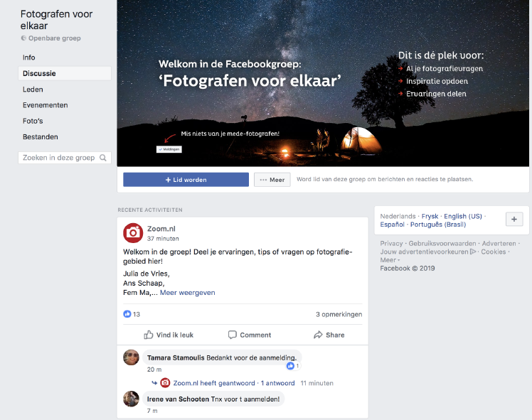Click the 11 minuten reply timestamp
The image size is (532, 420).
[317, 383]
